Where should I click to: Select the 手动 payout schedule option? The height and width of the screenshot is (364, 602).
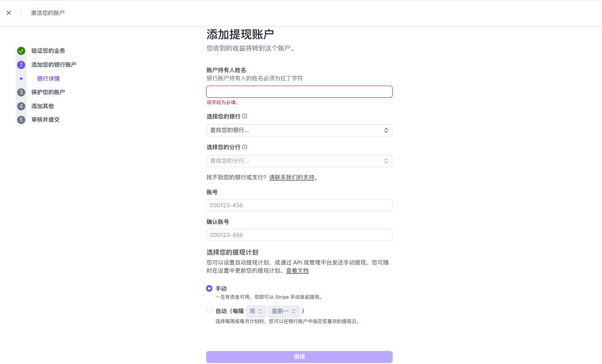pyautogui.click(x=209, y=288)
